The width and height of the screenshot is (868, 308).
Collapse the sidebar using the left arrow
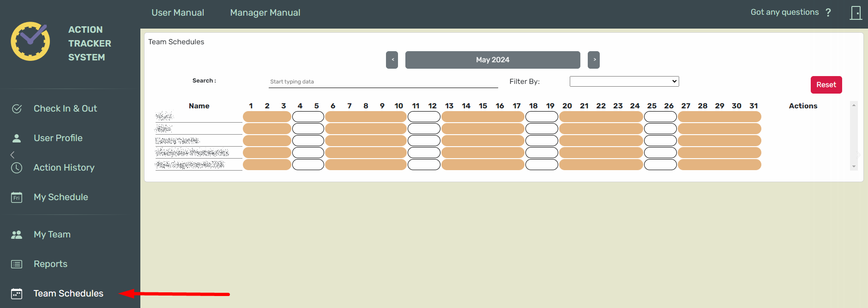(x=12, y=154)
